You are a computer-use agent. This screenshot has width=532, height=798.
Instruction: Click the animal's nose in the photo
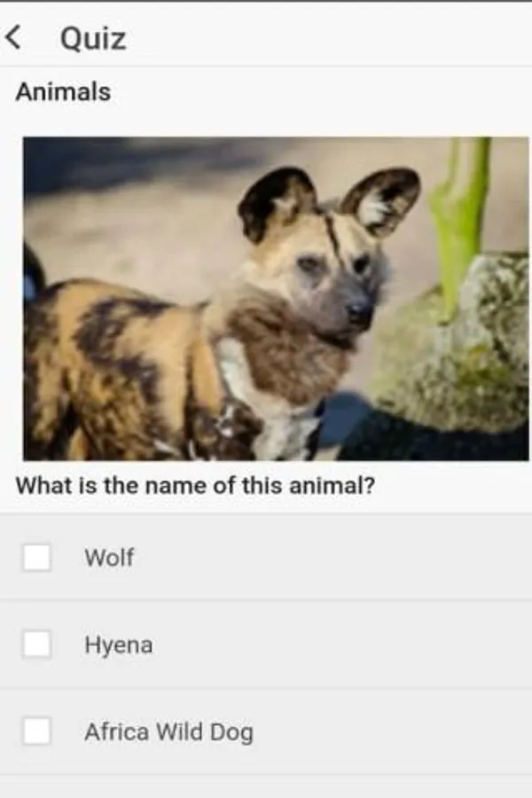(x=359, y=310)
